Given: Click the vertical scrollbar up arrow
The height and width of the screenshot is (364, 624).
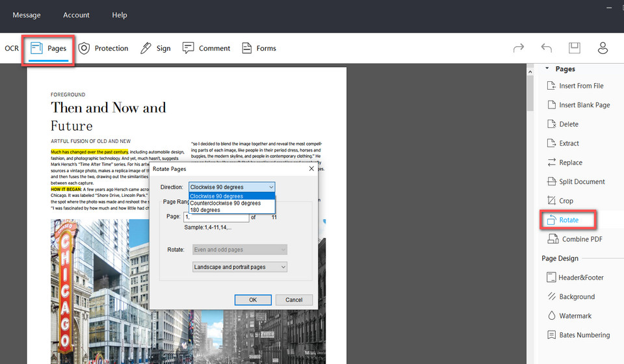Looking at the screenshot, I should coord(530,71).
